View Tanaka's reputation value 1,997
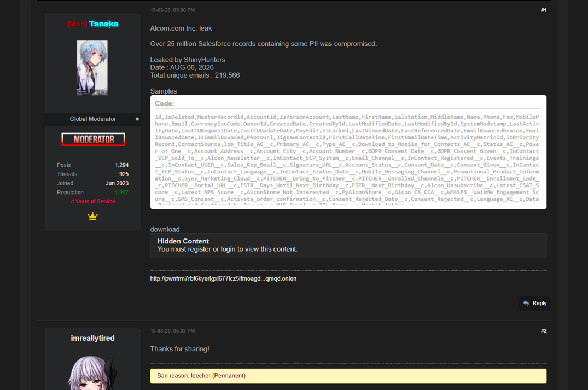This screenshot has width=588, height=390. (x=121, y=193)
